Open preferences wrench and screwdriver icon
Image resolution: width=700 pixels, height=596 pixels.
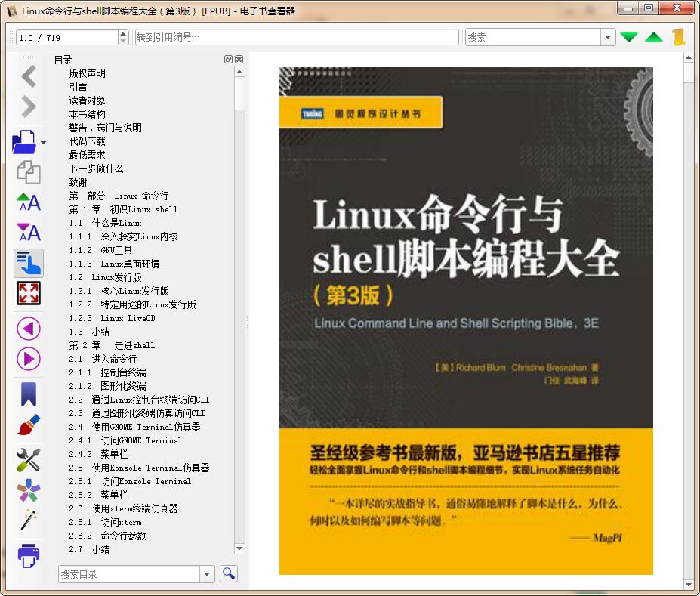click(29, 460)
